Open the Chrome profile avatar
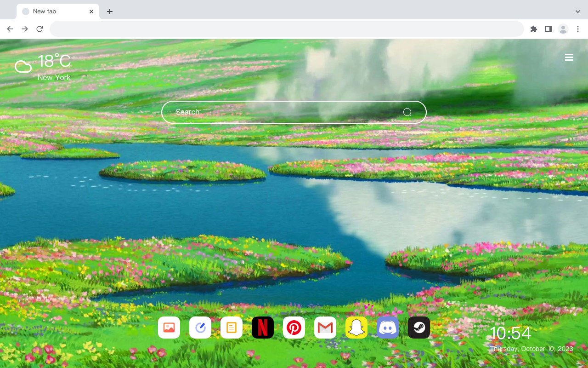 (x=563, y=29)
